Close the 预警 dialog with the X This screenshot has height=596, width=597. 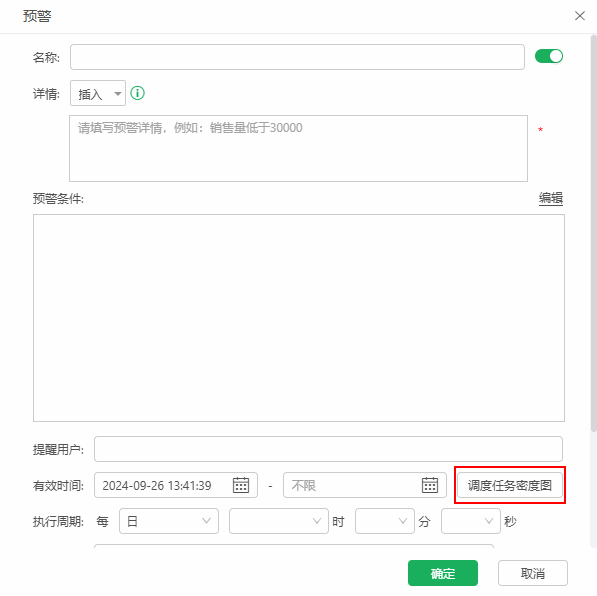click(579, 16)
